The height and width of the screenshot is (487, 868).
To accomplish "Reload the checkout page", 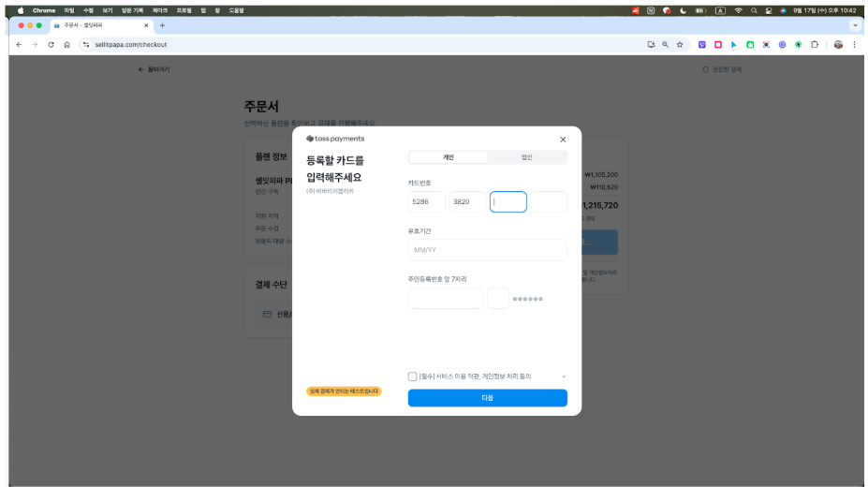I will (x=51, y=45).
